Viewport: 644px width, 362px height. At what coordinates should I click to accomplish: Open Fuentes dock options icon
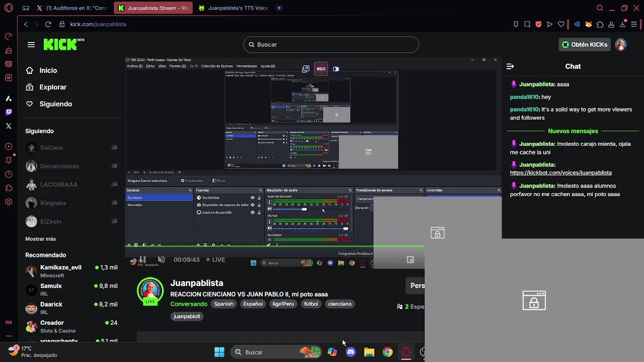[x=261, y=190]
